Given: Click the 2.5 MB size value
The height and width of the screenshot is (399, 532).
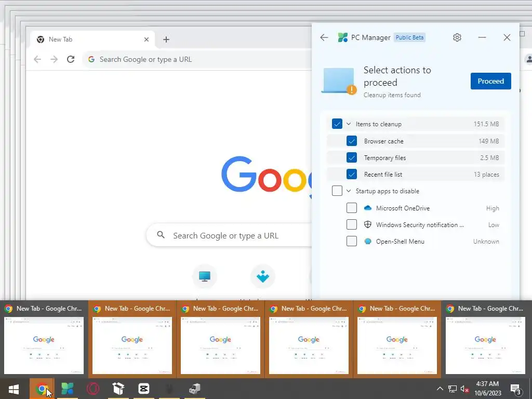Looking at the screenshot, I should (x=489, y=157).
